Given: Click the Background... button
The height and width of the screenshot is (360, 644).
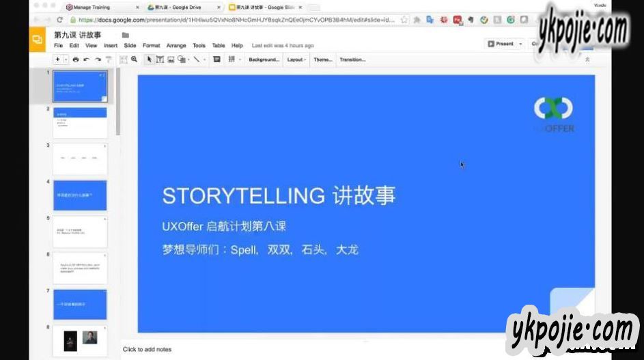Looking at the screenshot, I should pyautogui.click(x=264, y=60).
